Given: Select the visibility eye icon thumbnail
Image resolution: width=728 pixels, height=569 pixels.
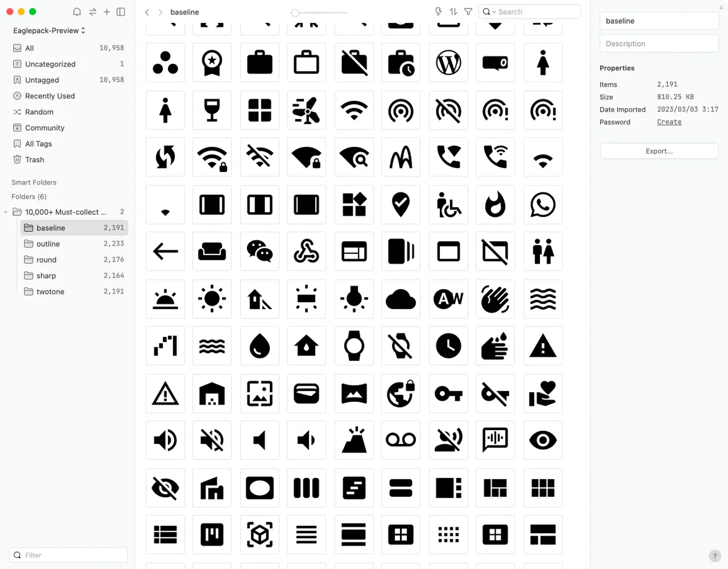Looking at the screenshot, I should point(543,440).
